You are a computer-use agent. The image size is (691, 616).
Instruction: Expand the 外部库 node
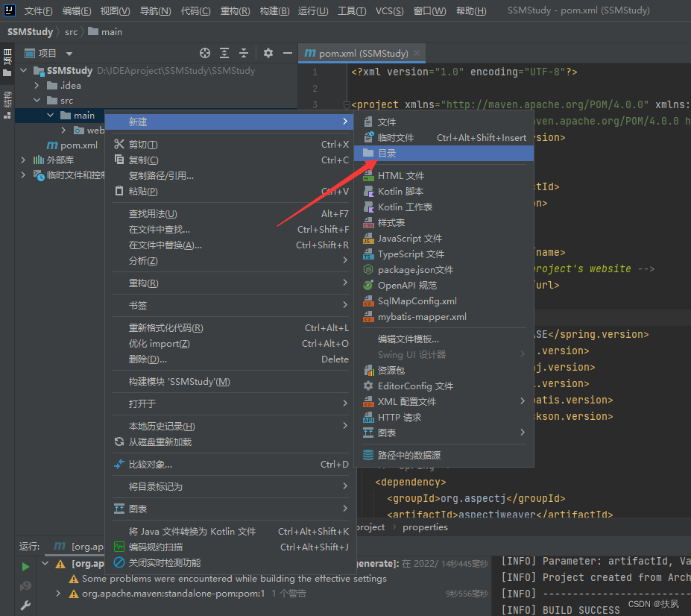23,160
